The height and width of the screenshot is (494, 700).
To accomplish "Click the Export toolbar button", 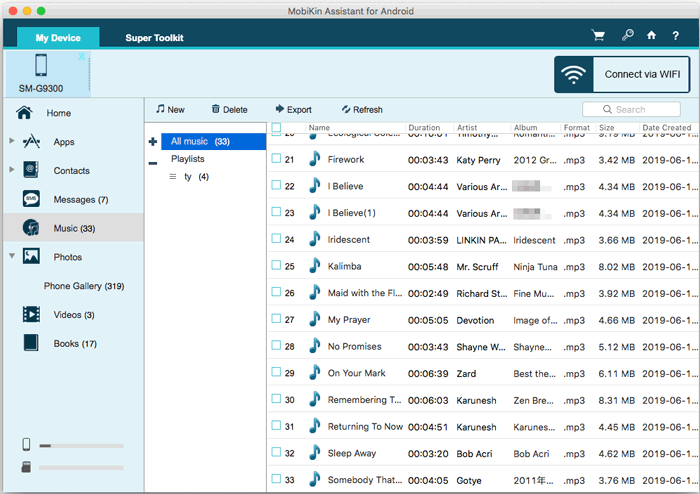I will (x=293, y=109).
